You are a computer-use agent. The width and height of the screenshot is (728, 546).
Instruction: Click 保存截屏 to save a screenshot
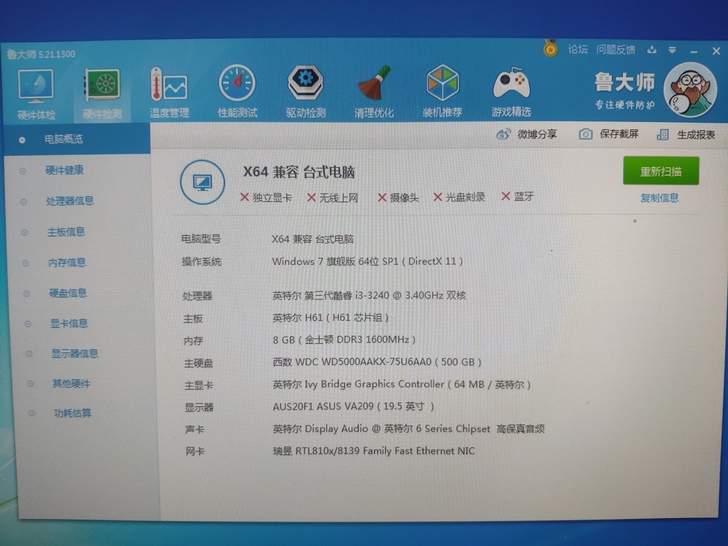(609, 134)
